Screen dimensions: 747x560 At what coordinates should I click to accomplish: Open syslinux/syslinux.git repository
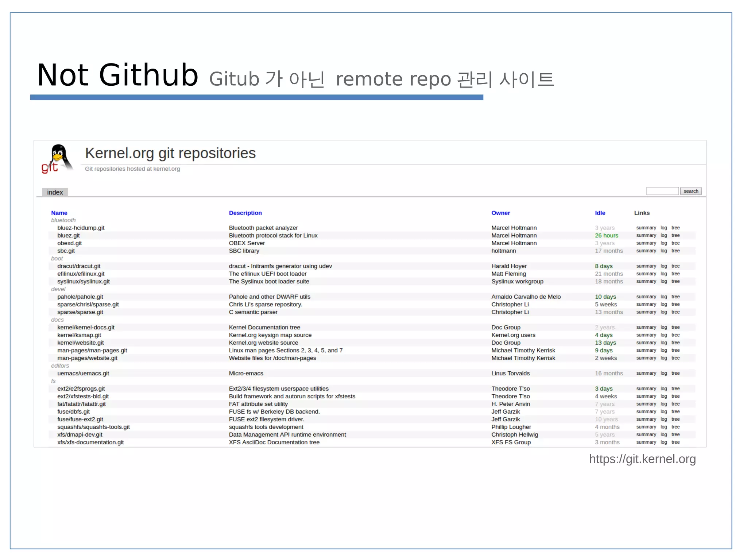(x=84, y=282)
